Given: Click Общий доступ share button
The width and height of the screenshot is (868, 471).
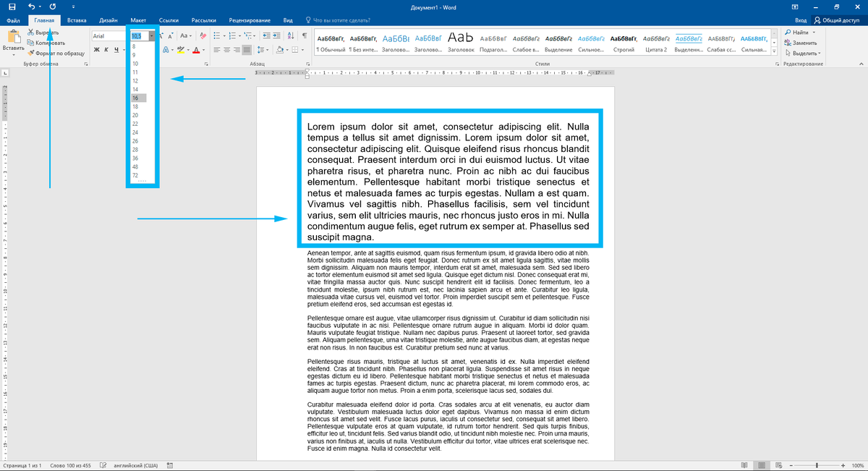Looking at the screenshot, I should click(x=839, y=20).
